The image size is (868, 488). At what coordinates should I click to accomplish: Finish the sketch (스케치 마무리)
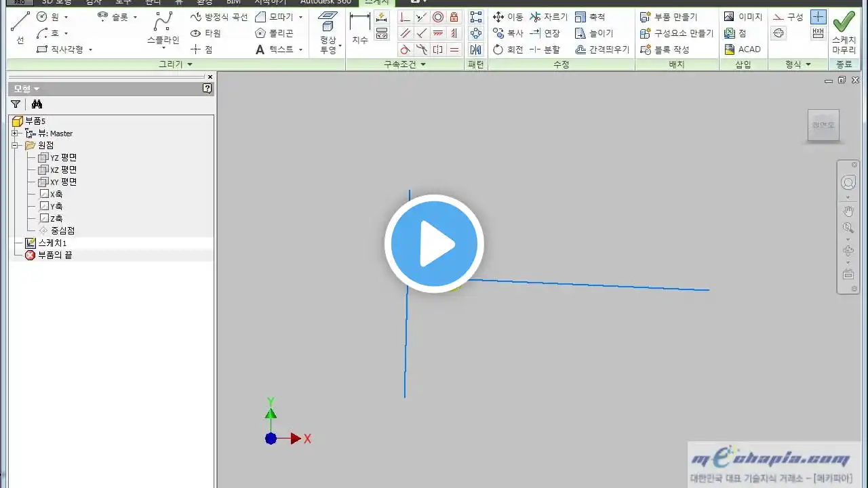point(844,32)
